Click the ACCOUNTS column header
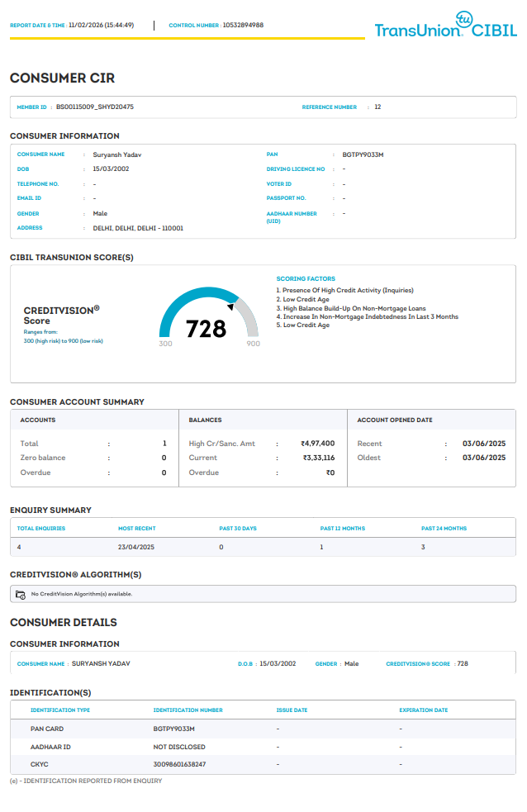Image resolution: width=527 pixels, height=812 pixels. click(38, 420)
